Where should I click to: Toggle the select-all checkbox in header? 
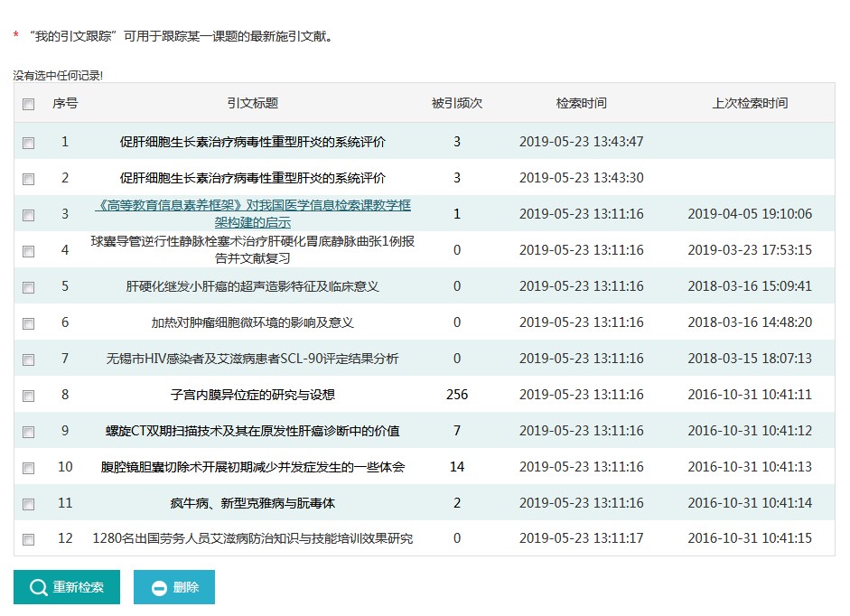pyautogui.click(x=29, y=104)
